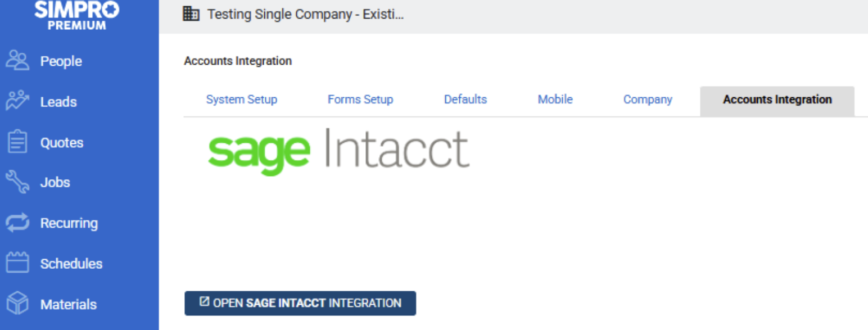
Task: Go to the Mobile tab
Action: [555, 100]
